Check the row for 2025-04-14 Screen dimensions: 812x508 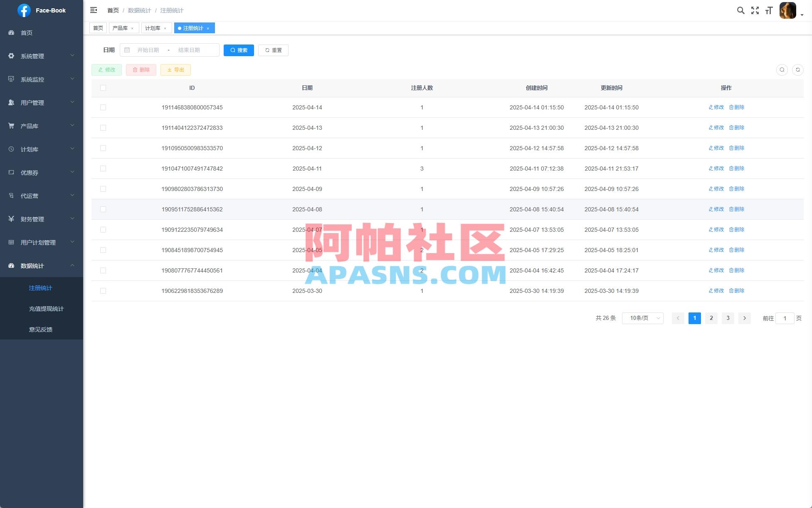pos(103,107)
